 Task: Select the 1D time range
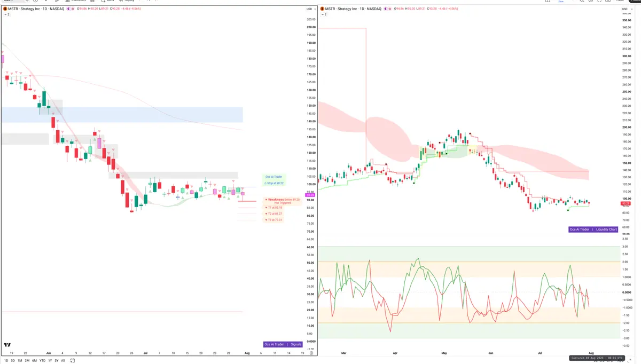tap(6, 361)
